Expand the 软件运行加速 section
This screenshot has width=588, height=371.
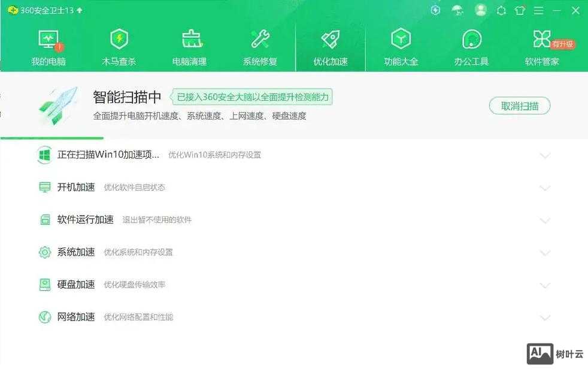pos(545,220)
